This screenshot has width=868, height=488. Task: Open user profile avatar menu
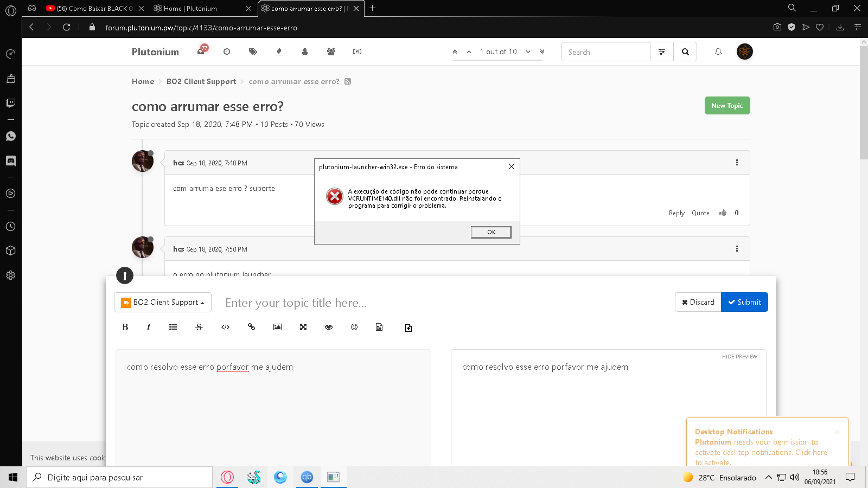pos(745,52)
